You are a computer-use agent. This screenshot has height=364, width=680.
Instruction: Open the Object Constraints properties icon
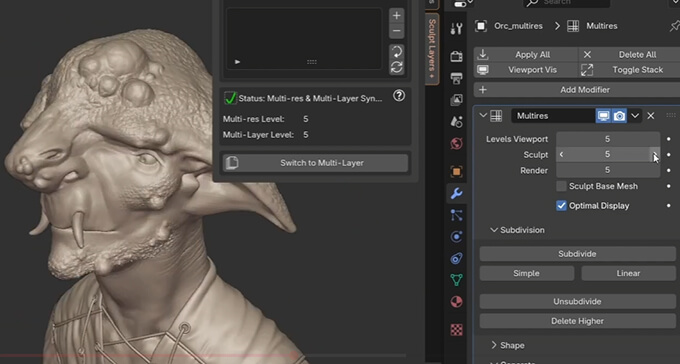pyautogui.click(x=456, y=259)
